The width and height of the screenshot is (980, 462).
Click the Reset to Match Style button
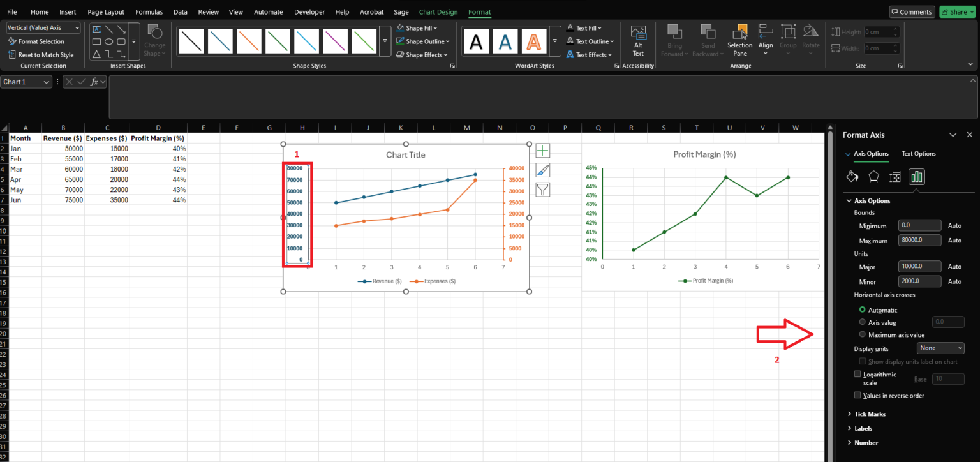click(x=41, y=54)
